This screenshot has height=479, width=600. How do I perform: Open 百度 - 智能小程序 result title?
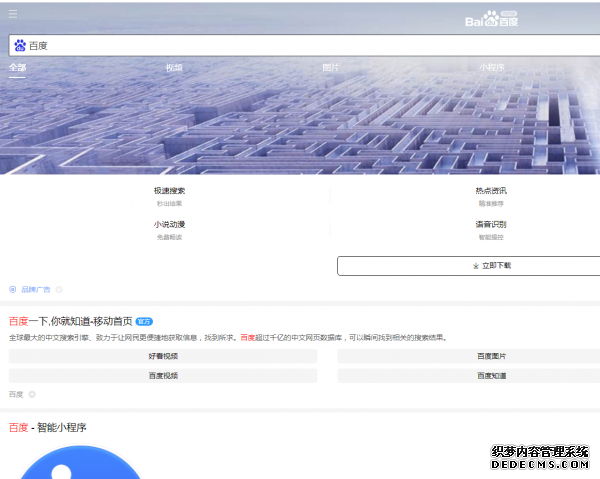47,427
